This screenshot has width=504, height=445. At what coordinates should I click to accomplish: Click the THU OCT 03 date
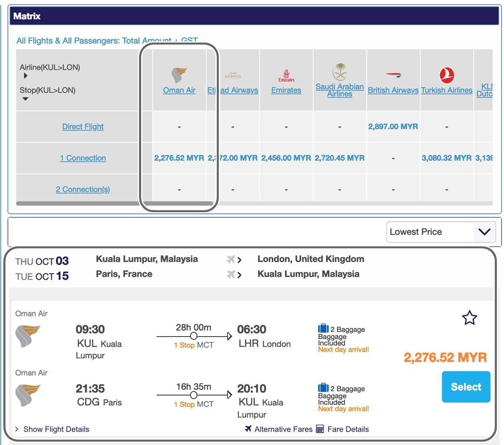tap(42, 261)
